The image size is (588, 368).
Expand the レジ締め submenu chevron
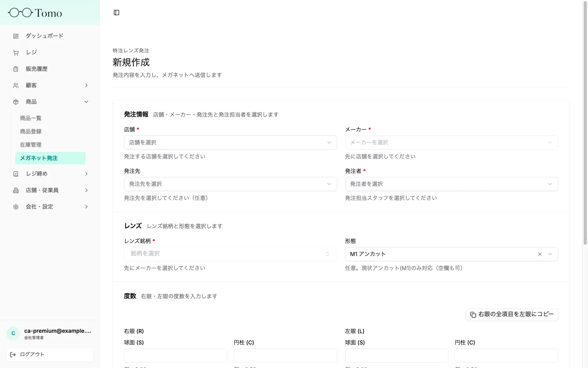86,174
